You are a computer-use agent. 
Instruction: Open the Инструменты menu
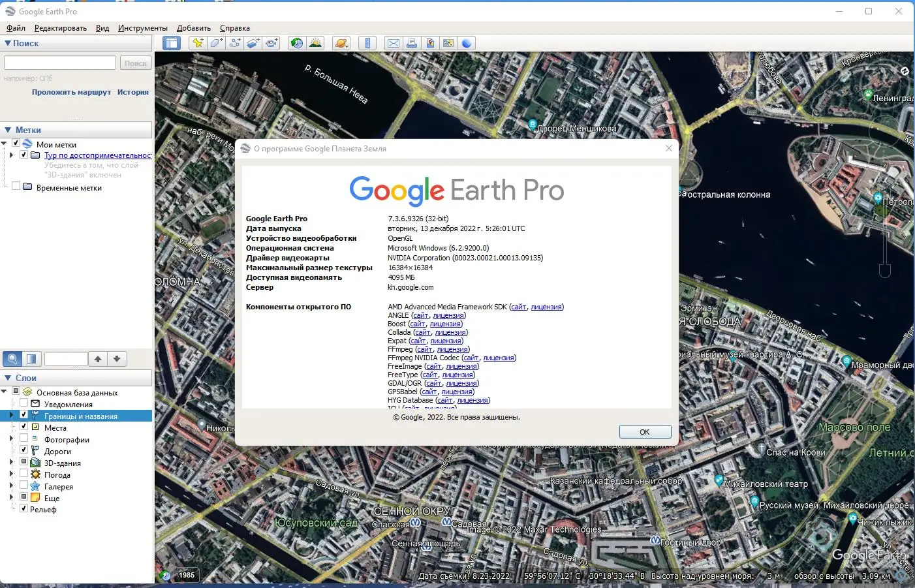[143, 28]
